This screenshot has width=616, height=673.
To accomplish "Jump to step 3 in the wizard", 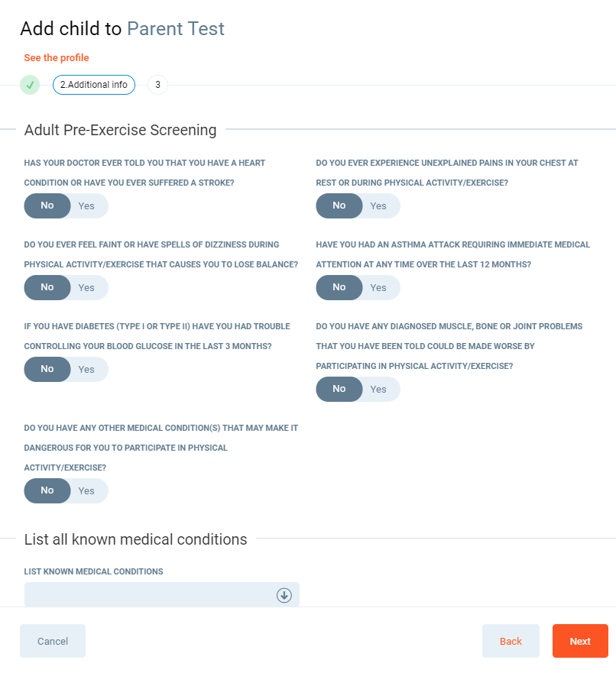I will coord(157,85).
